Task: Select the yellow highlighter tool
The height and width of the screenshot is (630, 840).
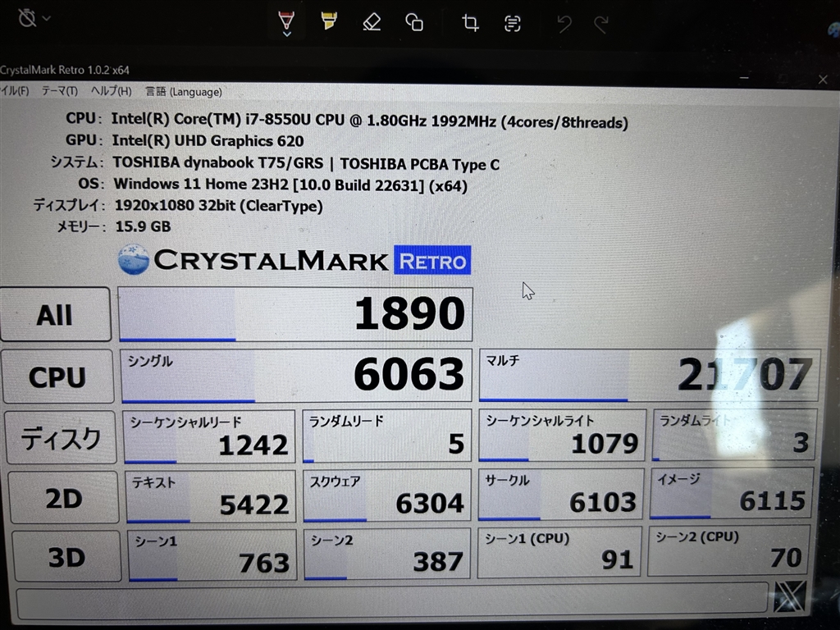Action: click(328, 21)
